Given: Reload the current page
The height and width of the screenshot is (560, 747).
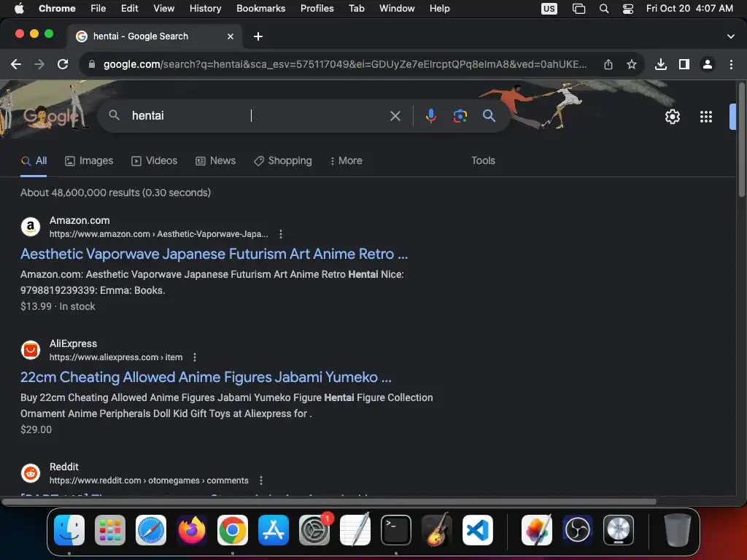Looking at the screenshot, I should (x=63, y=64).
